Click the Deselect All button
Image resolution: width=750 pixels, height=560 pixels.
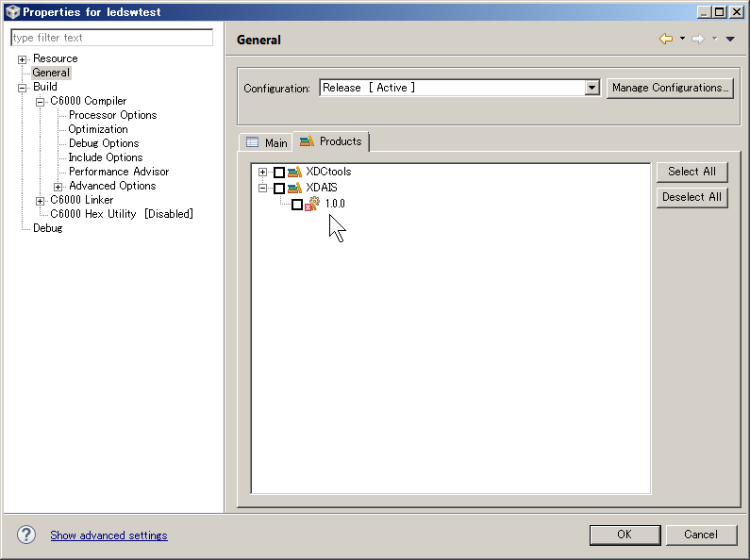[692, 197]
